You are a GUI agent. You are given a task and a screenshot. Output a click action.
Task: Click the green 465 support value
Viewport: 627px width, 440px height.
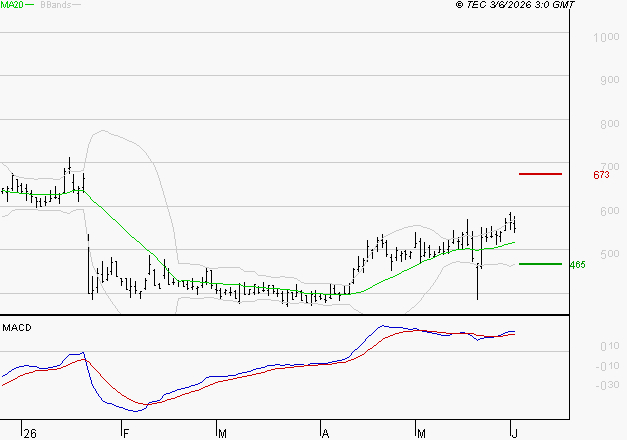tap(577, 264)
